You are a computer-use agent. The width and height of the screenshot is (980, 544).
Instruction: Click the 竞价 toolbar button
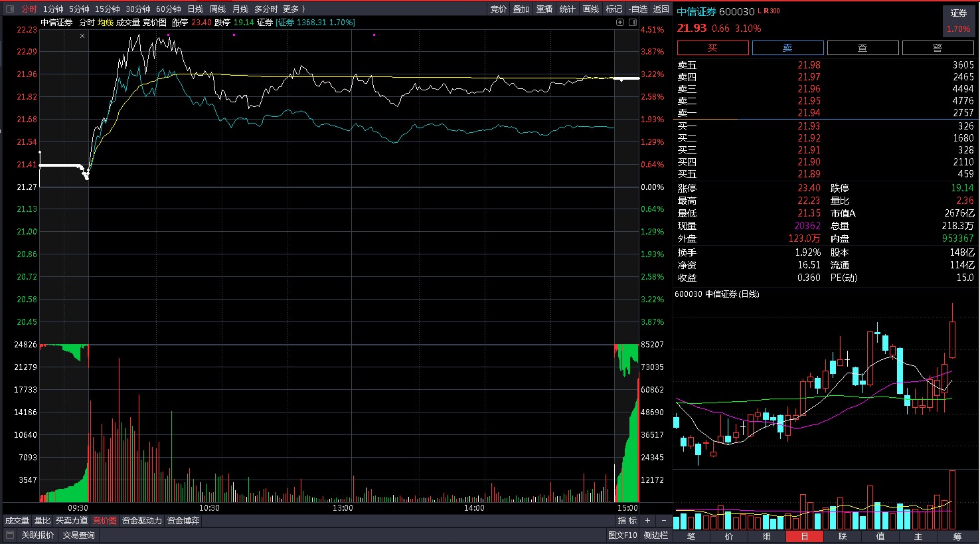pyautogui.click(x=499, y=9)
